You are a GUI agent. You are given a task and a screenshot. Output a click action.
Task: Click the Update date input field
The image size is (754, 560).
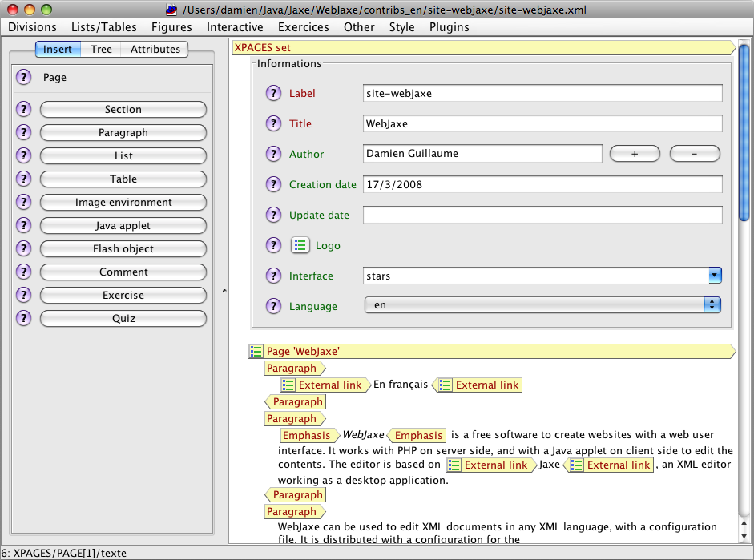click(542, 216)
